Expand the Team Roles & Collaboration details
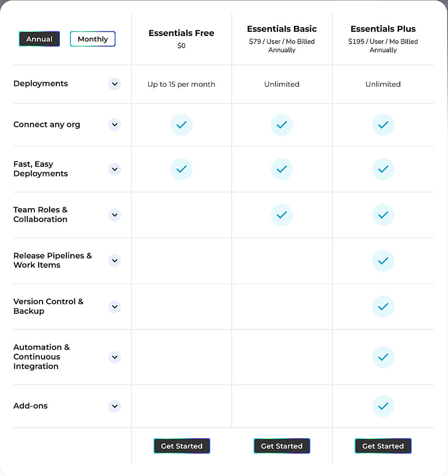Viewport: 448px width, 476px height. (x=114, y=215)
